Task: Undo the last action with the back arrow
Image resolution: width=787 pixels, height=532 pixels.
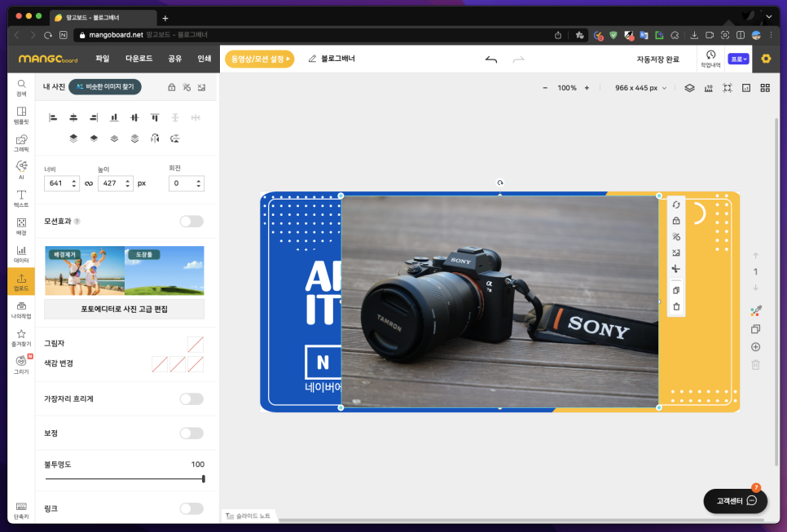Action: point(491,59)
